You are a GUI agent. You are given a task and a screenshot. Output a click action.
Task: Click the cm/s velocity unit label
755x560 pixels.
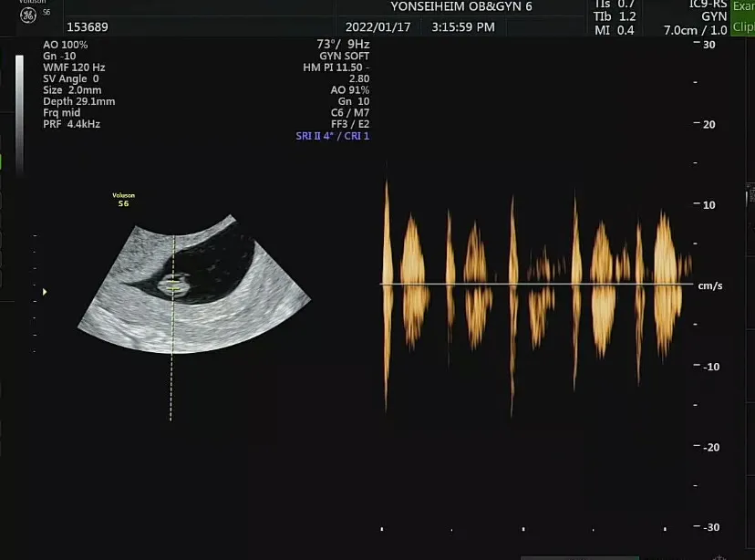click(x=710, y=285)
